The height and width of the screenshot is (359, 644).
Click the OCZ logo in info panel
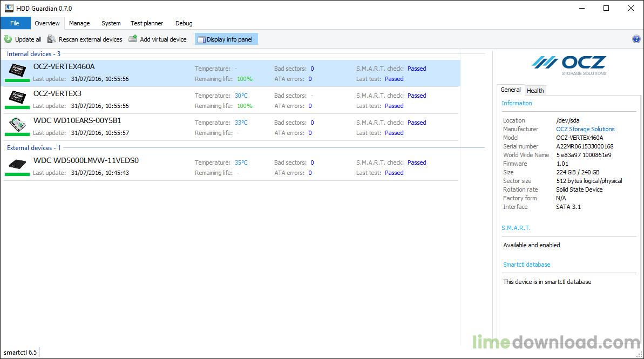[569, 65]
